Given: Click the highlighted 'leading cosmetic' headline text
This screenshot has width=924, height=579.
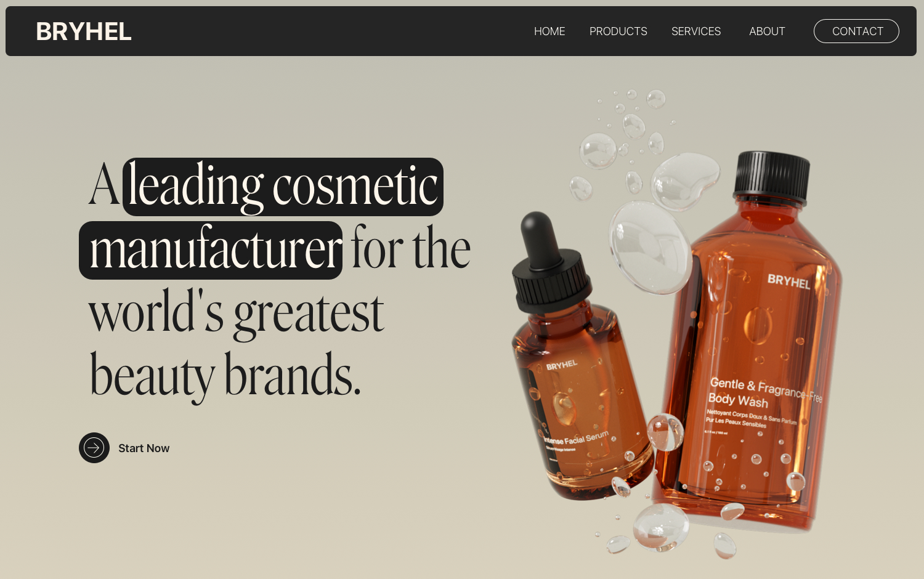Looking at the screenshot, I should click(283, 187).
